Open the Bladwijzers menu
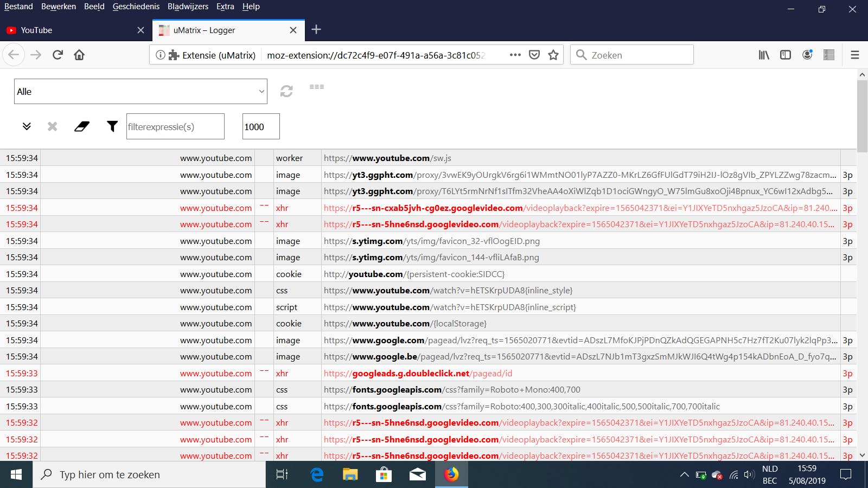 [188, 7]
